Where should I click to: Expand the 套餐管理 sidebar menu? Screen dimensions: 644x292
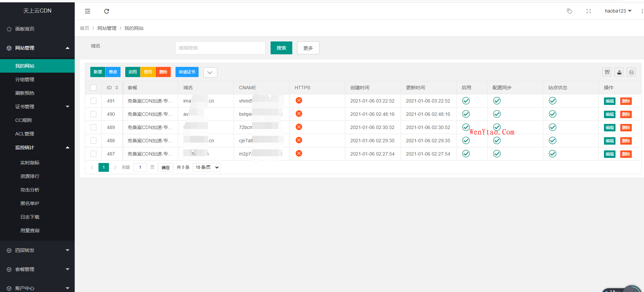click(x=37, y=269)
